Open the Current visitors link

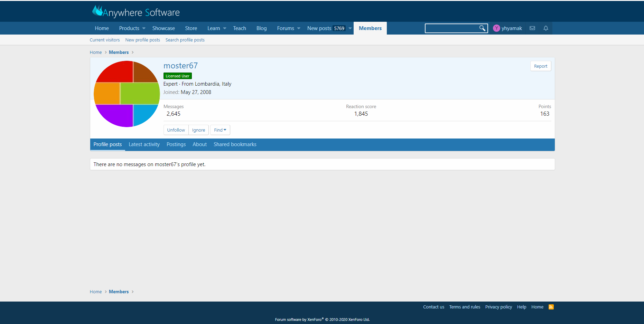coord(105,40)
